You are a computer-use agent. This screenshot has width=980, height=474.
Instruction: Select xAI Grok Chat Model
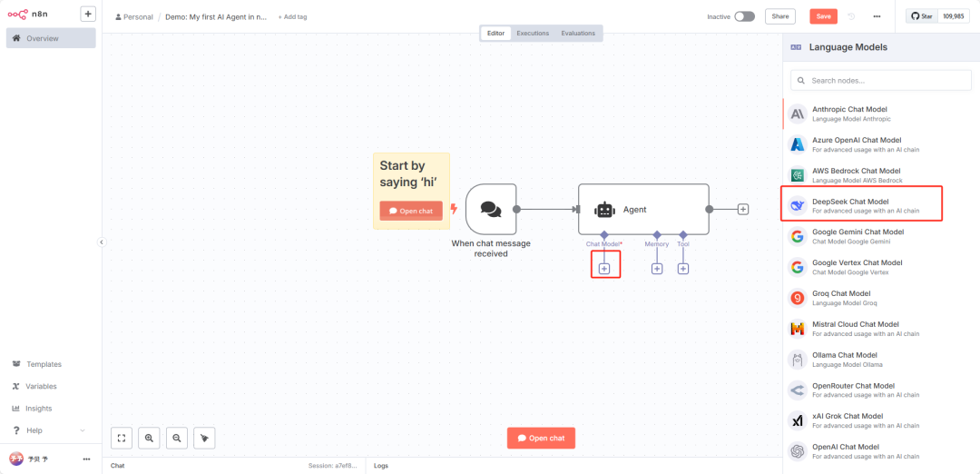[x=880, y=420]
